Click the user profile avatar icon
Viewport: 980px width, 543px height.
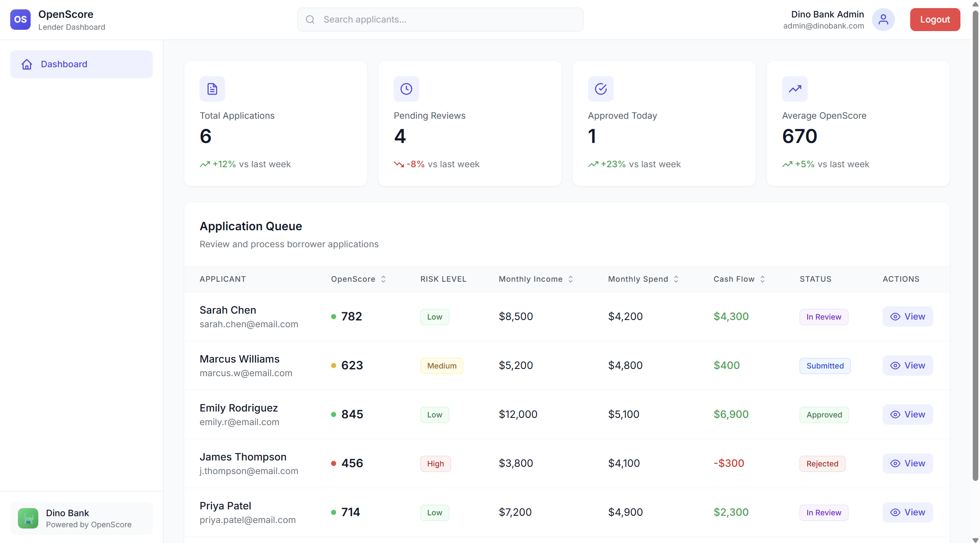(883, 20)
